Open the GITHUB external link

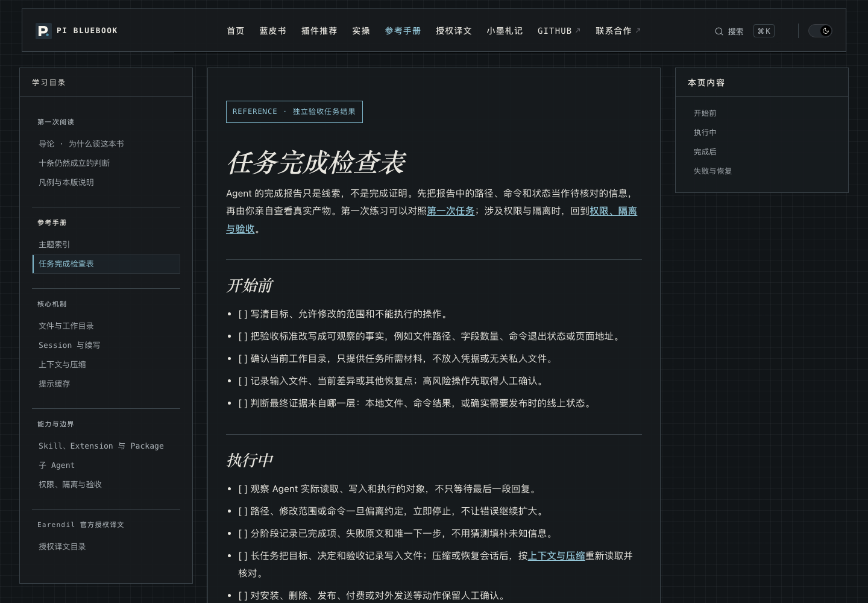pyautogui.click(x=559, y=31)
